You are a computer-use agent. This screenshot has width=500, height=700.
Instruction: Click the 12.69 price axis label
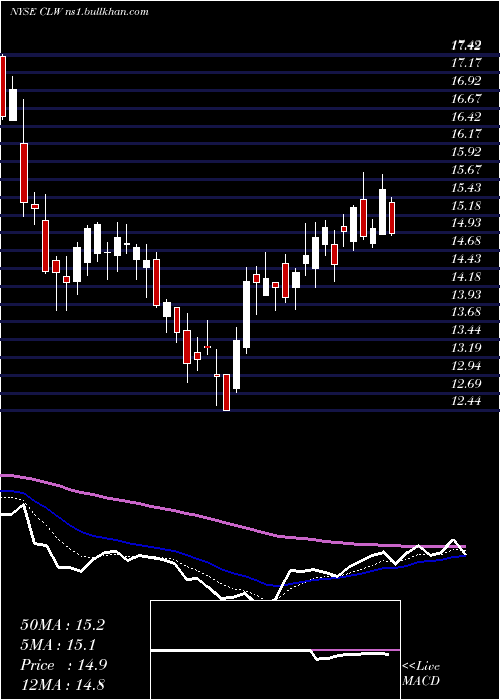pos(466,383)
